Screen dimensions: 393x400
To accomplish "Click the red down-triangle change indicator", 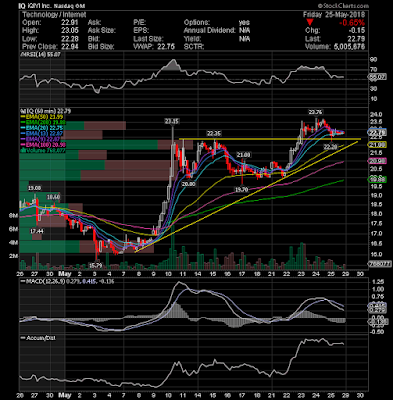I will point(310,23).
